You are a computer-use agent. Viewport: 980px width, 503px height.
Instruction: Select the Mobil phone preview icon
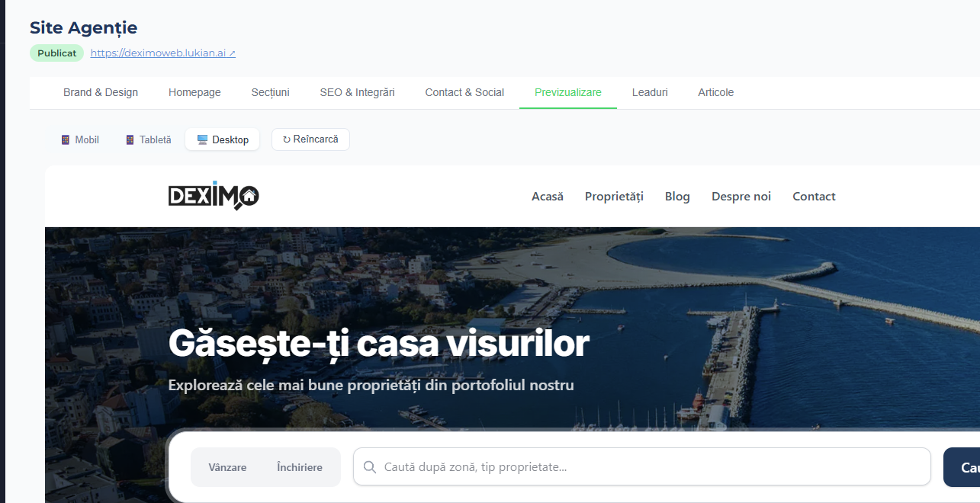tap(65, 139)
